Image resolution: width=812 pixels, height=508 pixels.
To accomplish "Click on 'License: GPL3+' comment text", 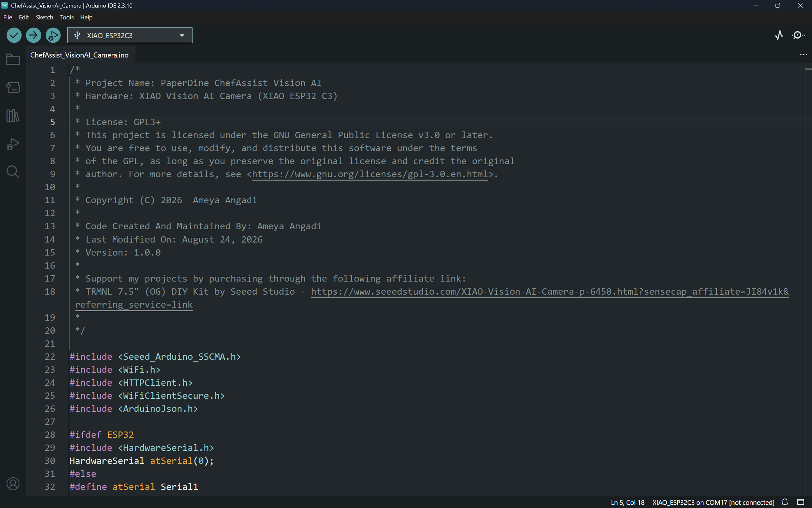I will [123, 122].
